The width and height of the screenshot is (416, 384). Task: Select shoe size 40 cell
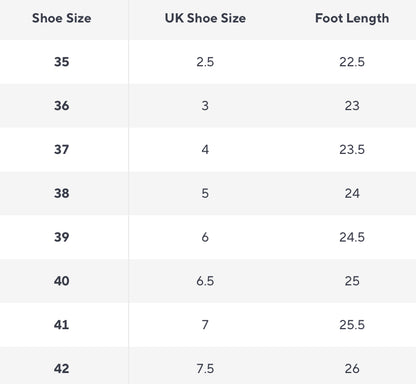click(x=62, y=281)
